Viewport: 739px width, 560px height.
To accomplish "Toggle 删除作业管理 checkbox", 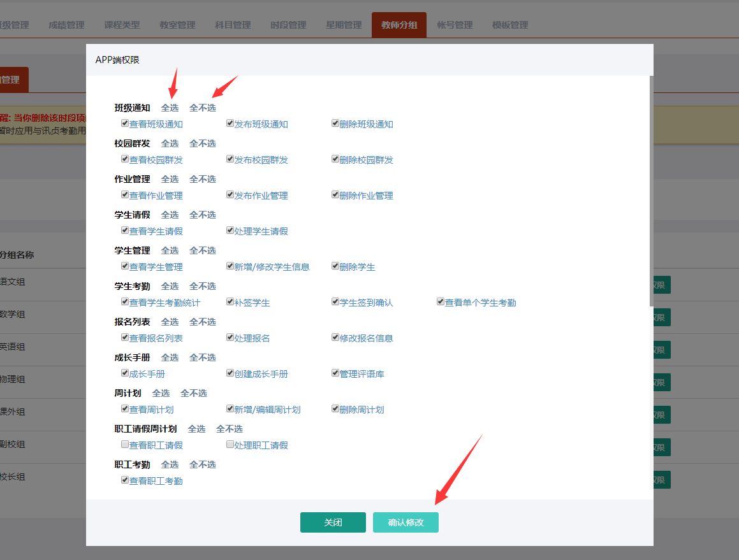I will pos(335,194).
